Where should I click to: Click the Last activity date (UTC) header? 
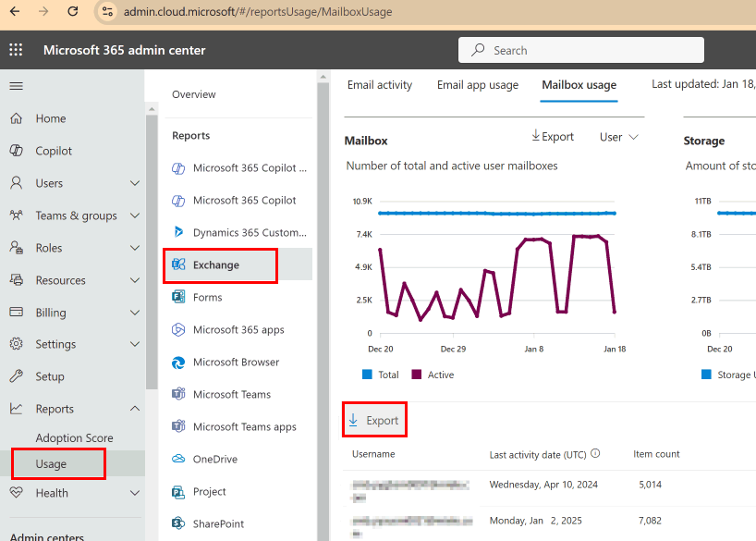coord(538,455)
